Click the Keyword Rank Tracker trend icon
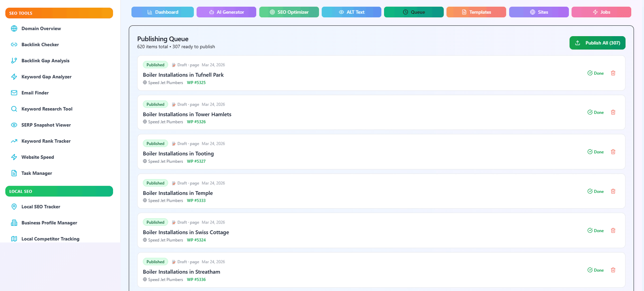The width and height of the screenshot is (644, 291). pos(14,141)
